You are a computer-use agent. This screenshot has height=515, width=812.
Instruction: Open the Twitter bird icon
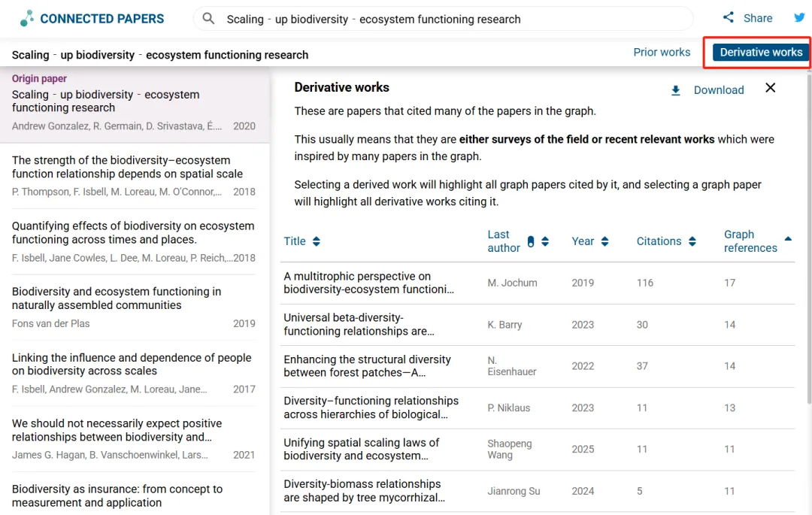click(x=799, y=18)
